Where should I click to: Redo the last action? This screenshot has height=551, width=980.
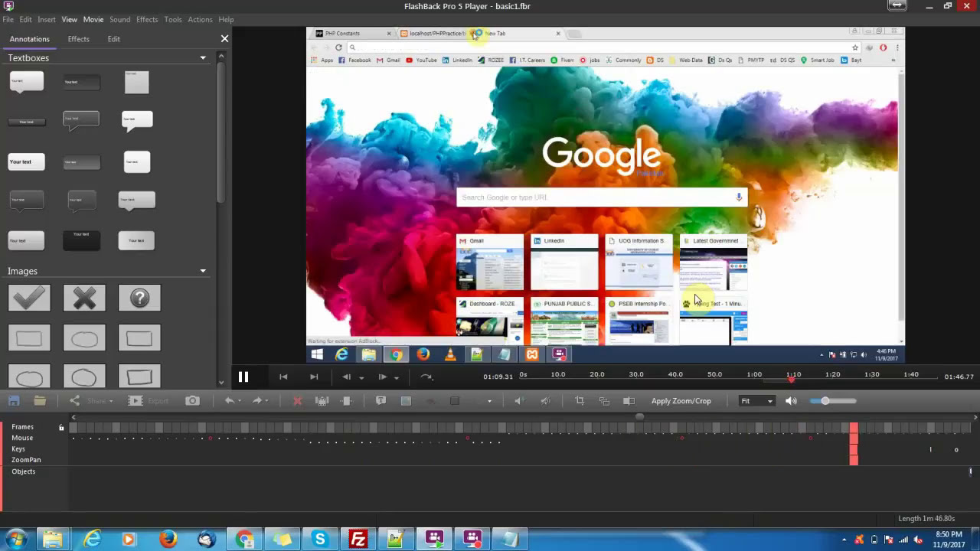[x=256, y=401]
